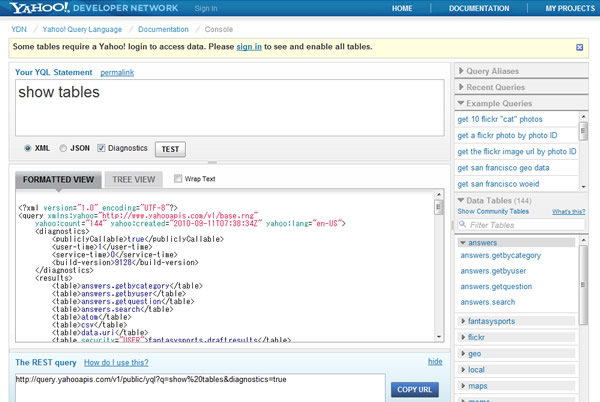
Task: Go to the Documentation breadcrumb link
Action: (x=163, y=29)
